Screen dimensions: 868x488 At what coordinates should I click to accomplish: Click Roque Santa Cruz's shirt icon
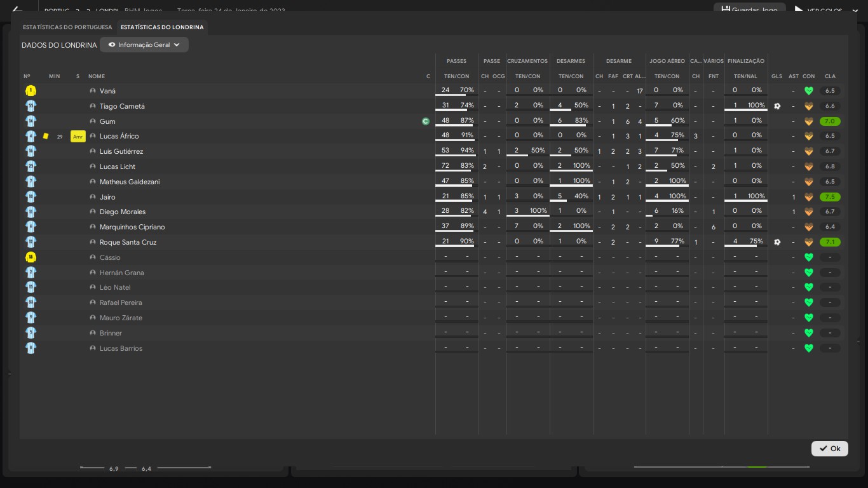click(x=31, y=242)
